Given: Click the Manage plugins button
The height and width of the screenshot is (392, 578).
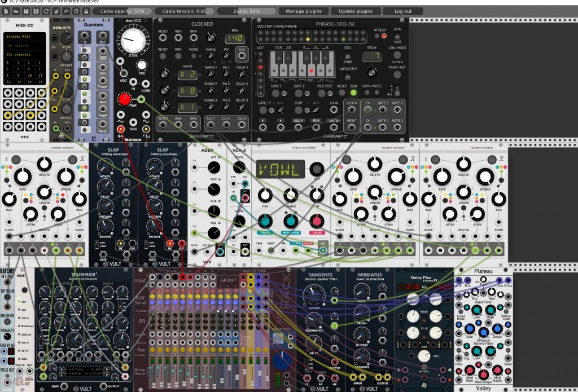Looking at the screenshot, I should 303,11.
